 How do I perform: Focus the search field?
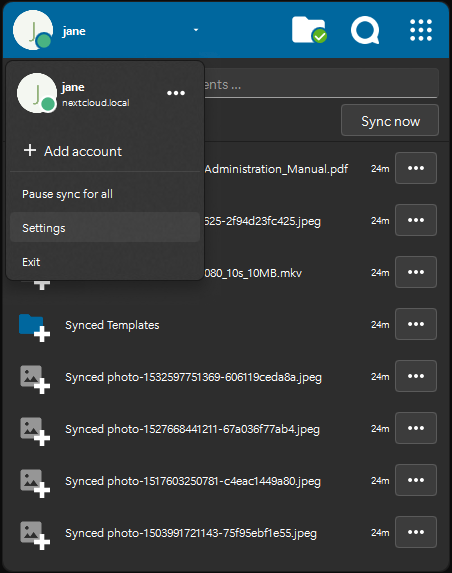click(x=321, y=84)
